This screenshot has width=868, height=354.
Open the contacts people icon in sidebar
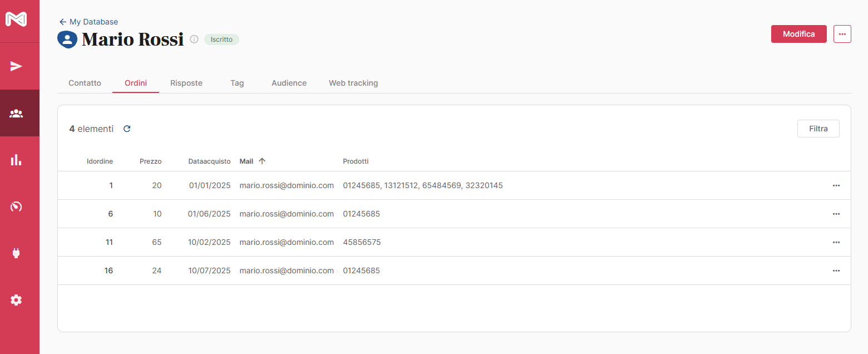16,114
